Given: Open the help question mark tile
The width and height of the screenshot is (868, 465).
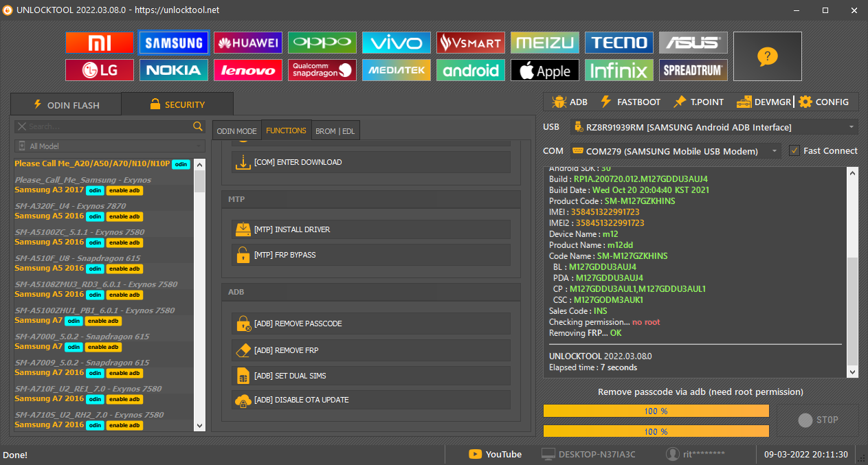Looking at the screenshot, I should [x=768, y=56].
